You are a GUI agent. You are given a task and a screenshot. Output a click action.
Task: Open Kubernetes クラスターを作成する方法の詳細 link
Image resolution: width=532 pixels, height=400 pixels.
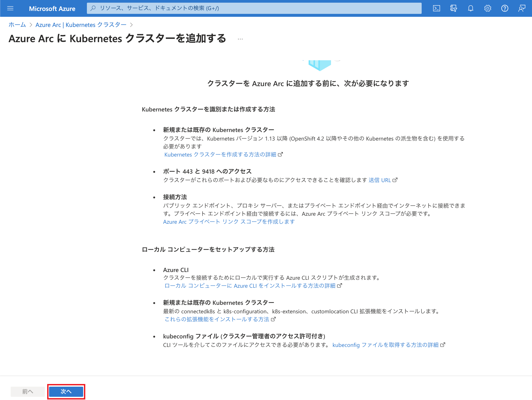click(220, 154)
